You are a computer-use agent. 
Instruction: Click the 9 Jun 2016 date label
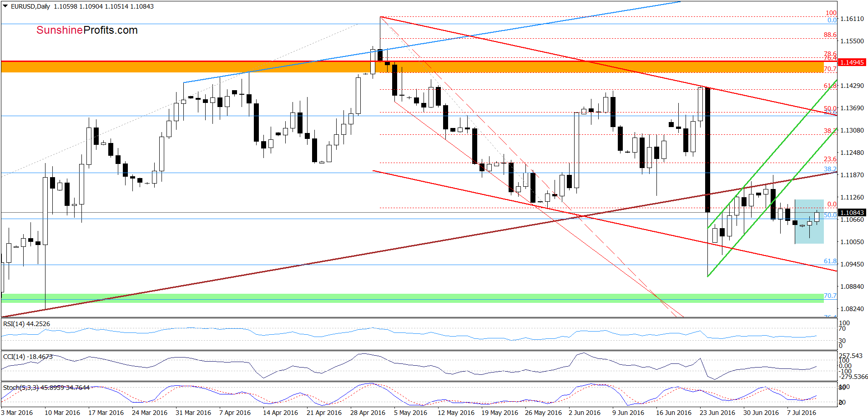click(628, 413)
